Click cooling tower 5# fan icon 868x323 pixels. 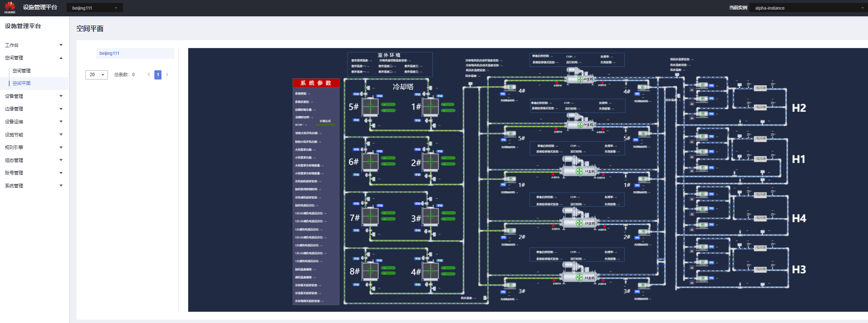pyautogui.click(x=370, y=107)
